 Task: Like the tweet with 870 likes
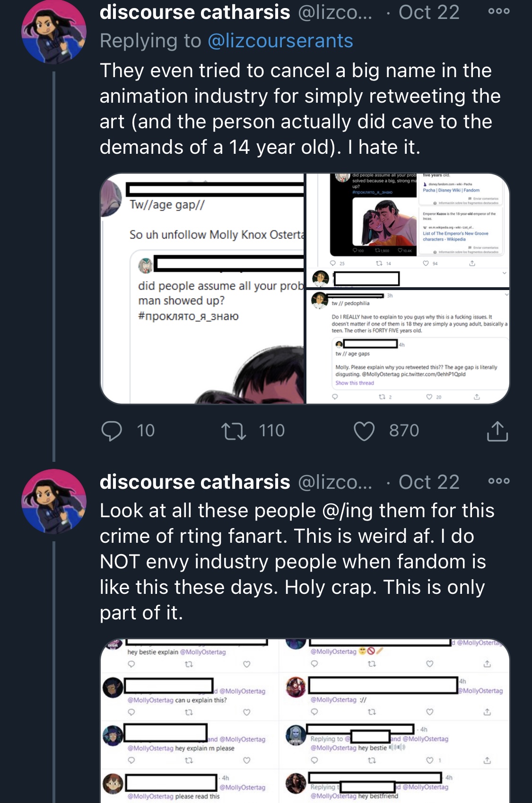(x=364, y=431)
